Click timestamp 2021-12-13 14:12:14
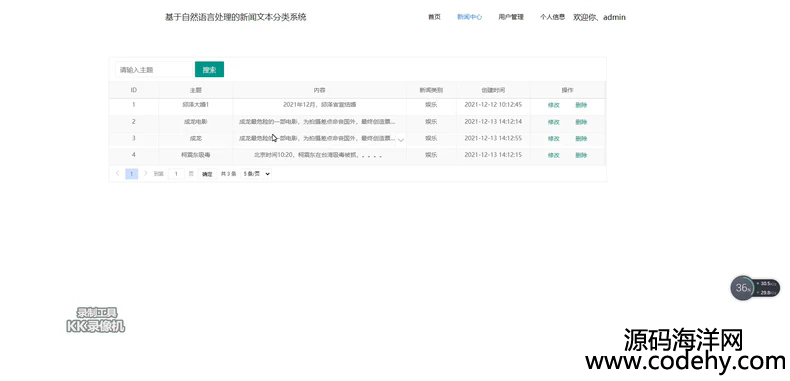Screen dimensions: 790x381 [x=493, y=121]
